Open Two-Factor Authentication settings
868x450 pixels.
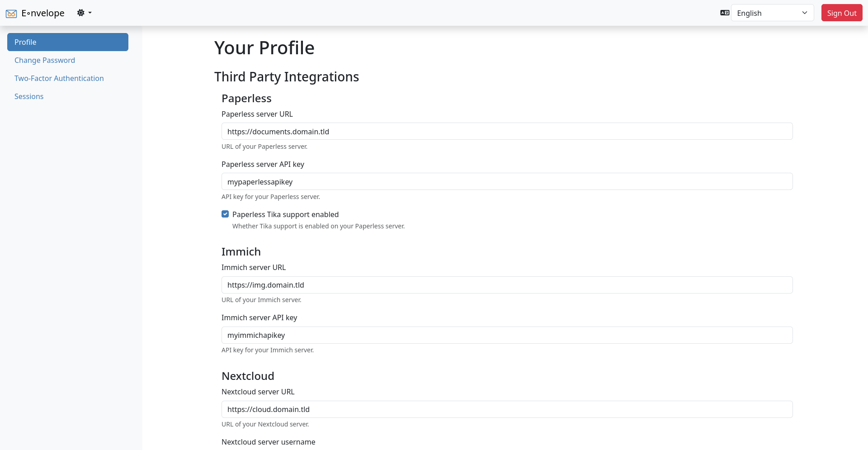click(59, 78)
